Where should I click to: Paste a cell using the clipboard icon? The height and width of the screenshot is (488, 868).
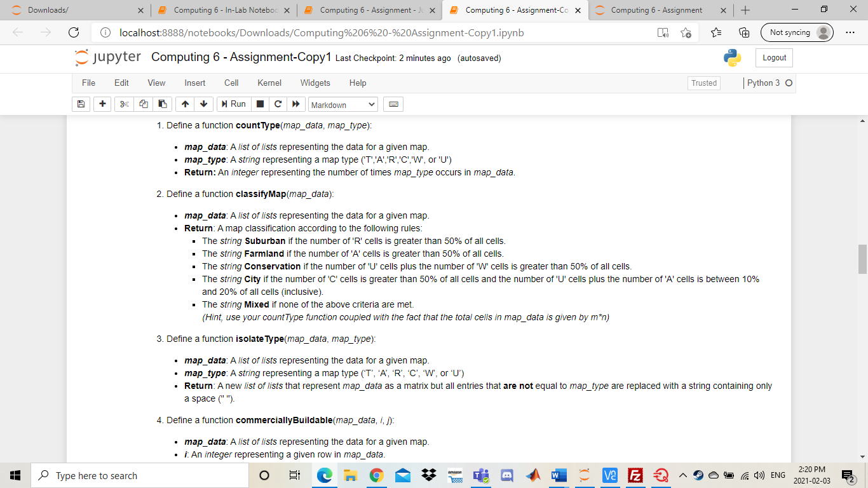(x=163, y=104)
